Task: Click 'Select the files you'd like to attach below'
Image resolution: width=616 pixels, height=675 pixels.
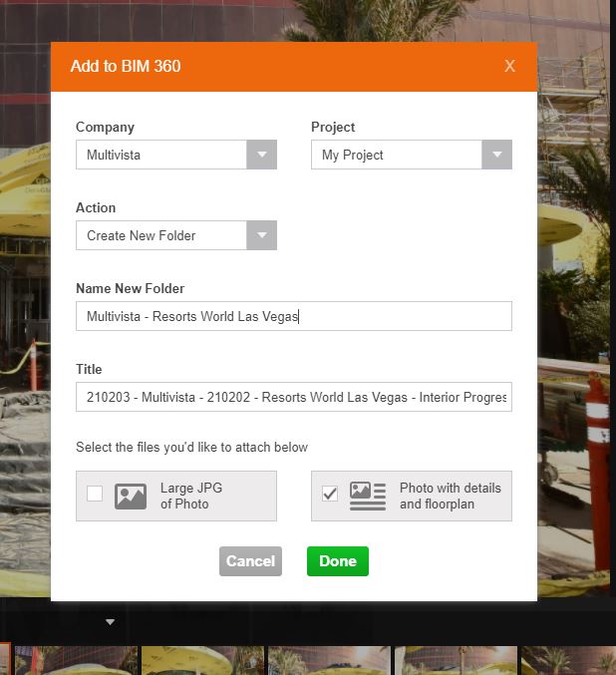Action: tap(191, 448)
